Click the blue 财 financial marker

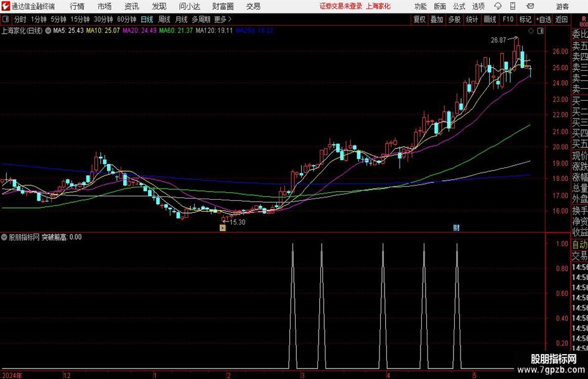click(456, 228)
